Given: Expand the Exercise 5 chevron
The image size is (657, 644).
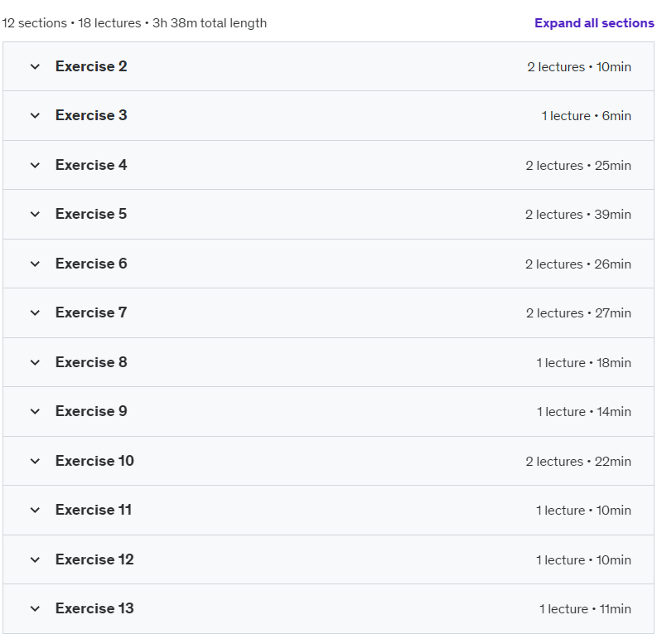Looking at the screenshot, I should point(35,214).
